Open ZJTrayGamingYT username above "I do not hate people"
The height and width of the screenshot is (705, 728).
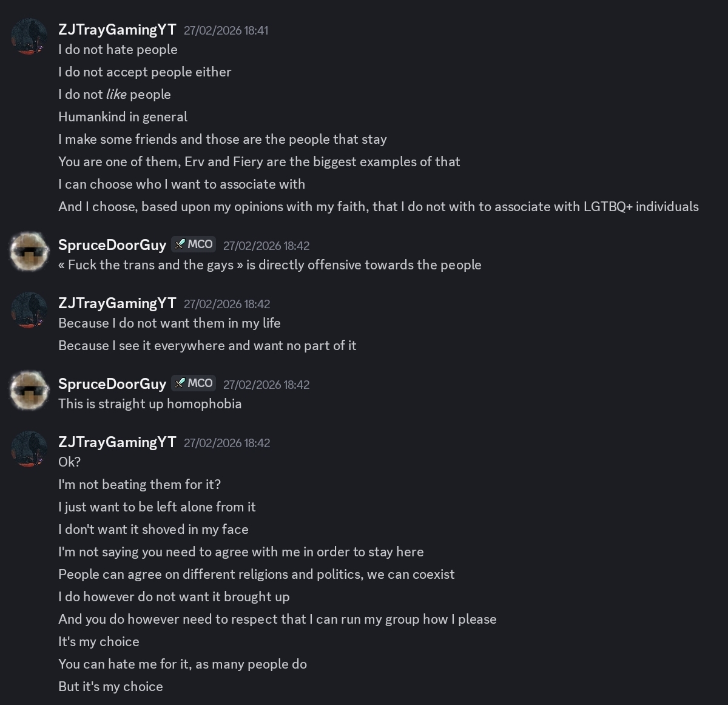(x=117, y=30)
